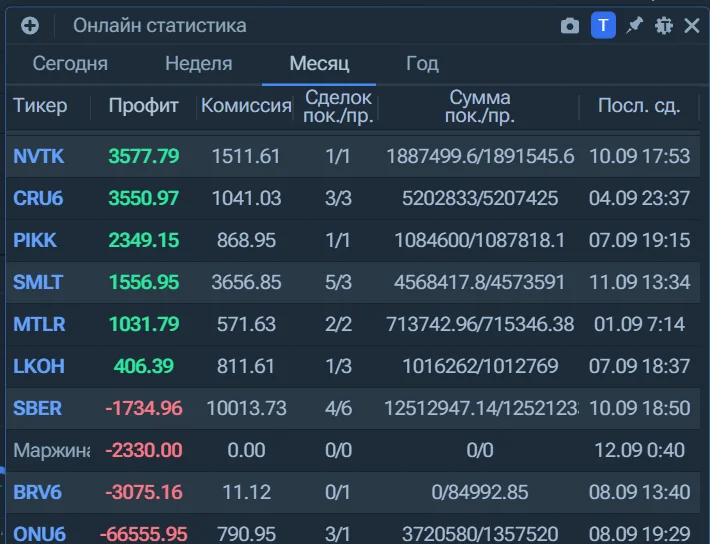Click sum cell 713742.96/715346.38
The height and width of the screenshot is (544, 710).
(480, 324)
